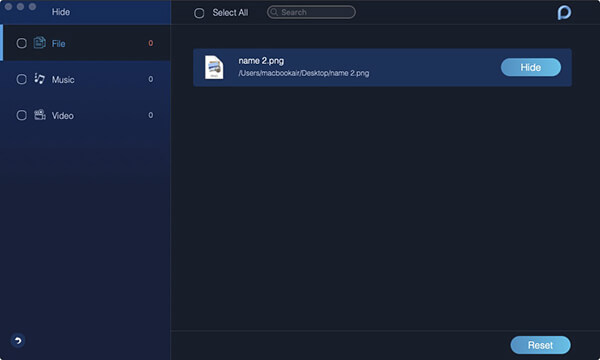Select the name 2.png file name

(x=261, y=61)
